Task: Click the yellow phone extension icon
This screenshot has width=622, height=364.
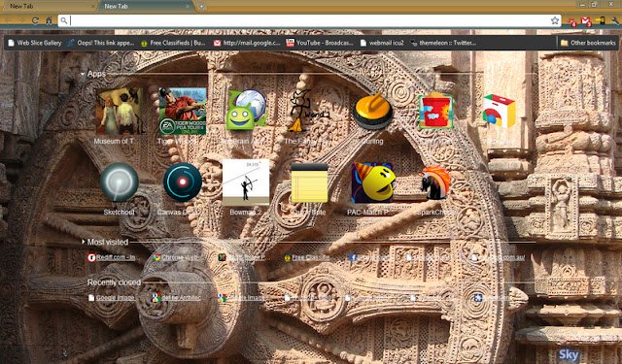Action: (601, 20)
